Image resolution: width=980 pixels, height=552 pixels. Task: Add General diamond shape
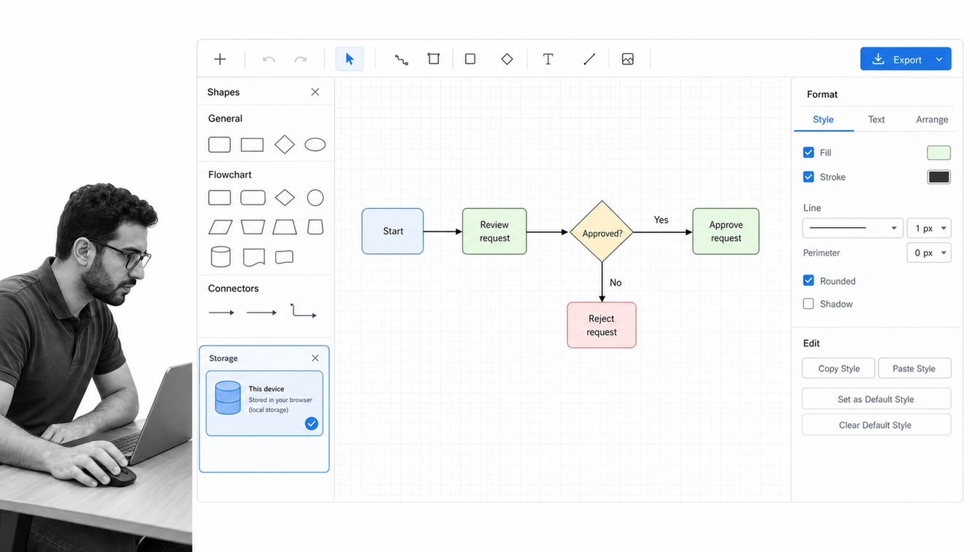pyautogui.click(x=285, y=145)
